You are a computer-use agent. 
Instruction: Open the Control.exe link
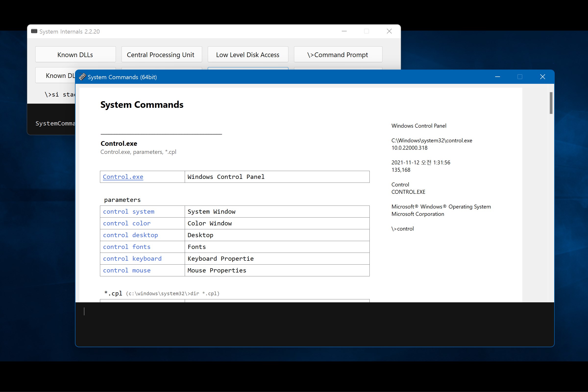click(x=123, y=177)
